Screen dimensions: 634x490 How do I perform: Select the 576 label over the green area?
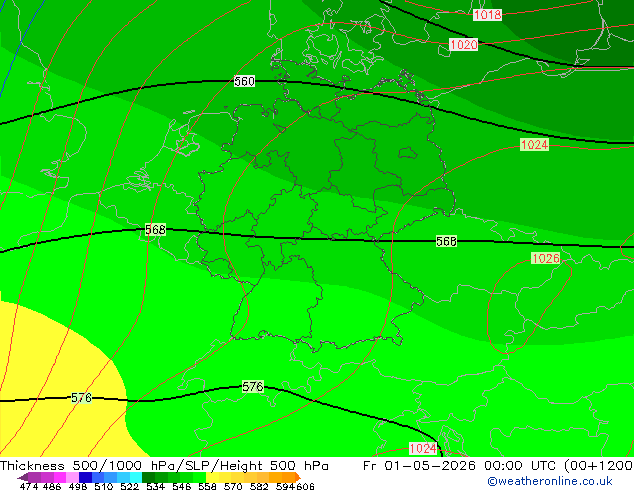click(253, 387)
